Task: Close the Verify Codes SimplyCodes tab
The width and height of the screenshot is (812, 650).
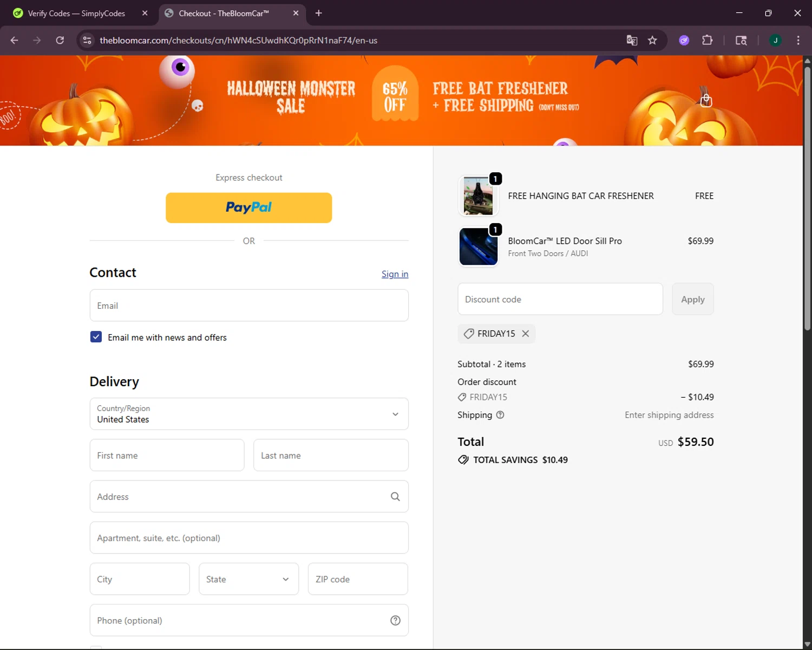Action: [x=145, y=13]
